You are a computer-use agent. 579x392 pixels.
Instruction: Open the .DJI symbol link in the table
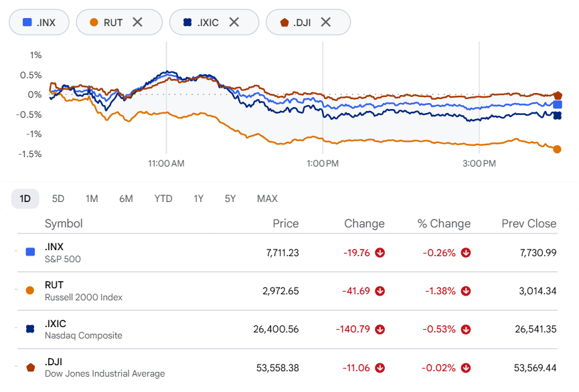tap(54, 362)
